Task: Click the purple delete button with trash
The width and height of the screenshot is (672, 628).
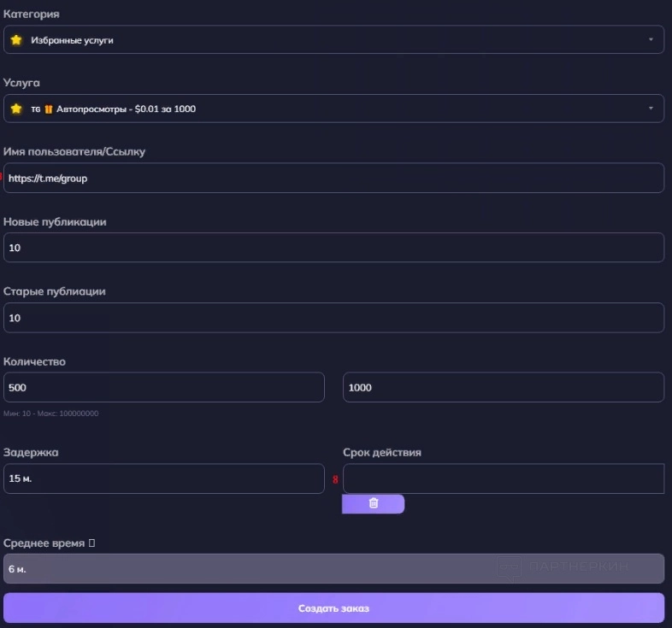Action: tap(373, 504)
